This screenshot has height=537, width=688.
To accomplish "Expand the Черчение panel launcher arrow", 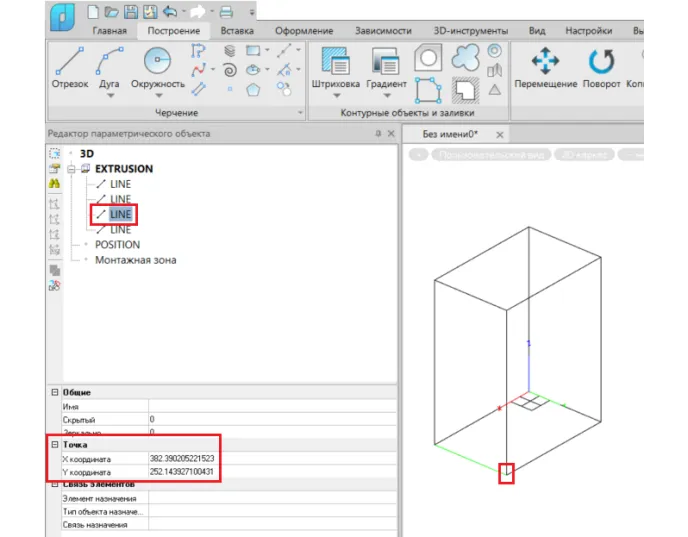I will coord(300,113).
